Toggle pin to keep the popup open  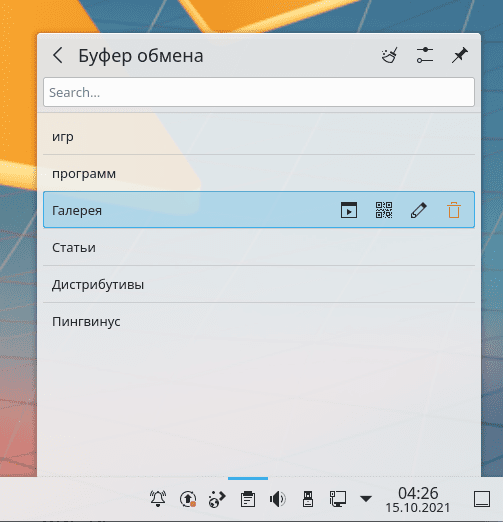460,55
